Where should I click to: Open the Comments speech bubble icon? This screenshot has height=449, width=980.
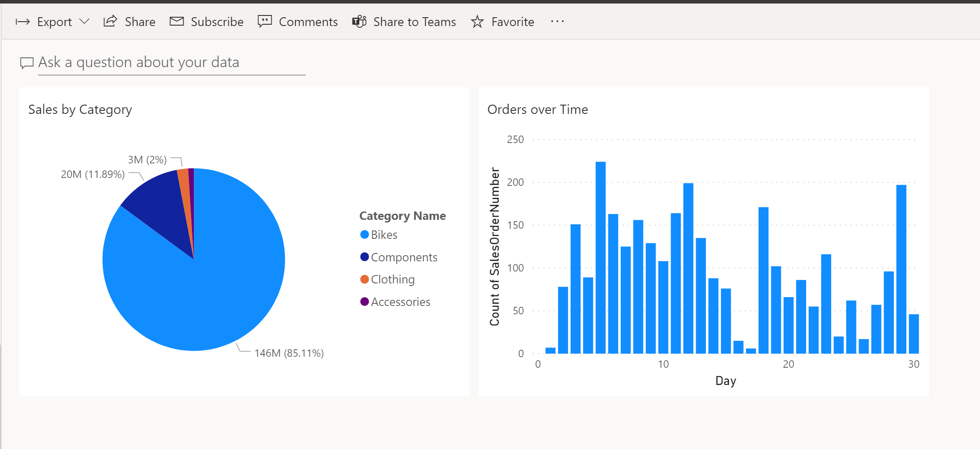[264, 21]
